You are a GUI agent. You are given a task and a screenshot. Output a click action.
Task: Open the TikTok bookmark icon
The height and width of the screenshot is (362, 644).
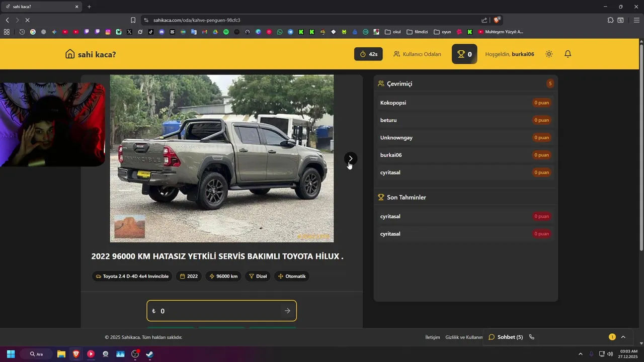(x=151, y=32)
